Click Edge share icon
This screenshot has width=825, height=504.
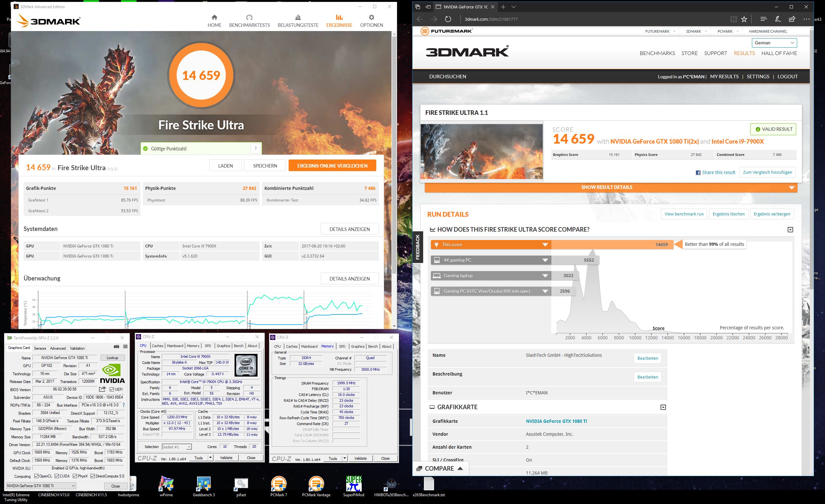click(x=792, y=19)
